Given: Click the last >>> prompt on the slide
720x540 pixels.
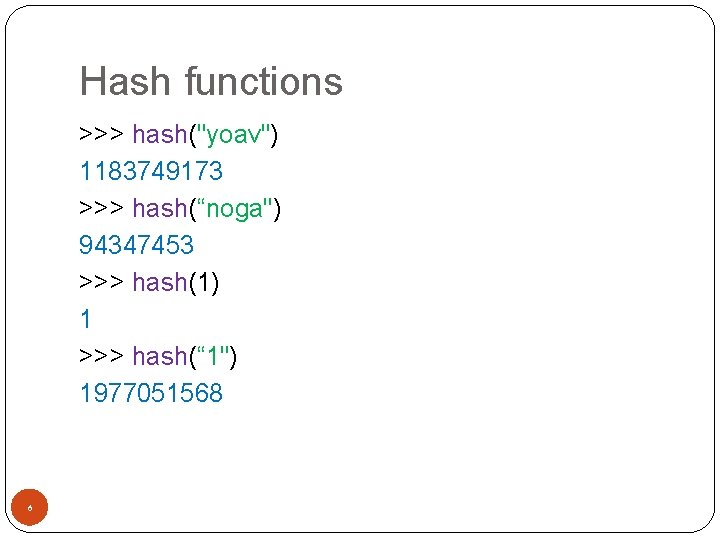Looking at the screenshot, I should coord(101,356).
